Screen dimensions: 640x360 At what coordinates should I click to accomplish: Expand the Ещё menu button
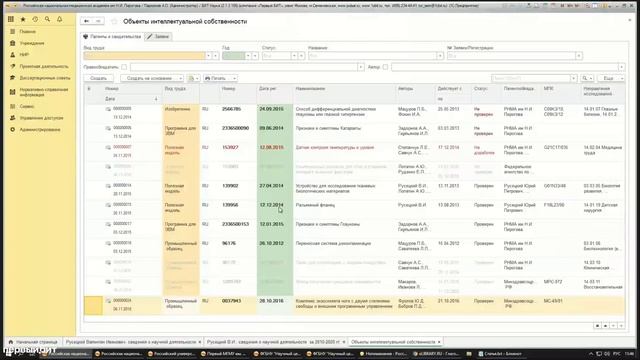[611, 78]
